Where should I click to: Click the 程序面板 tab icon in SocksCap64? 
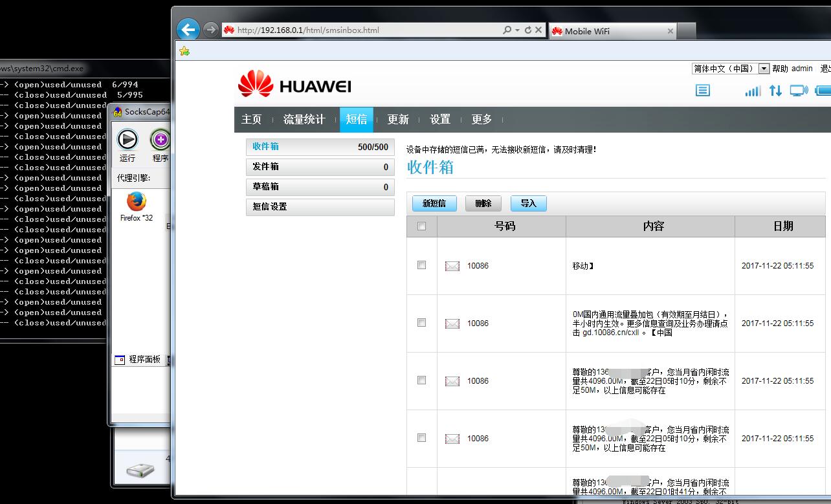pos(120,360)
